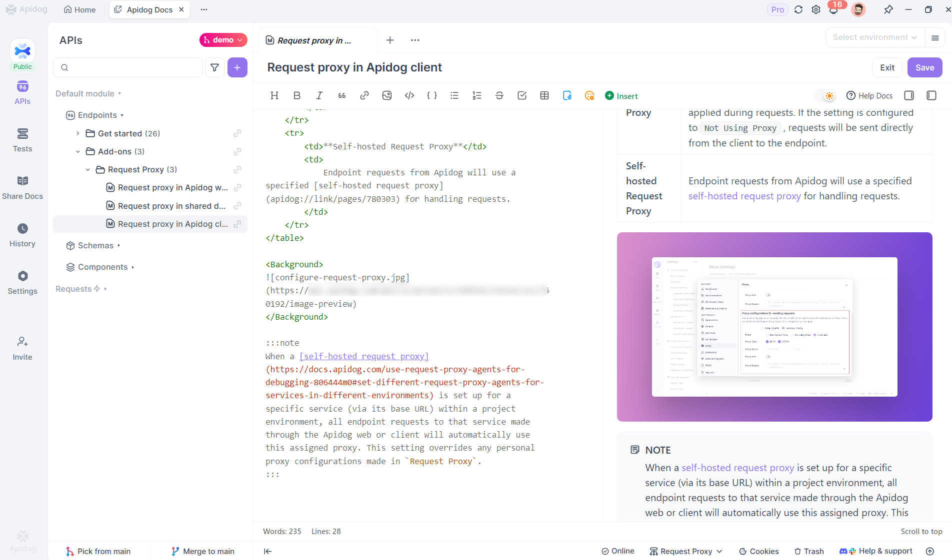This screenshot has height=560, width=952.
Task: Open Request Proxy dropdown in status bar
Action: 686,551
